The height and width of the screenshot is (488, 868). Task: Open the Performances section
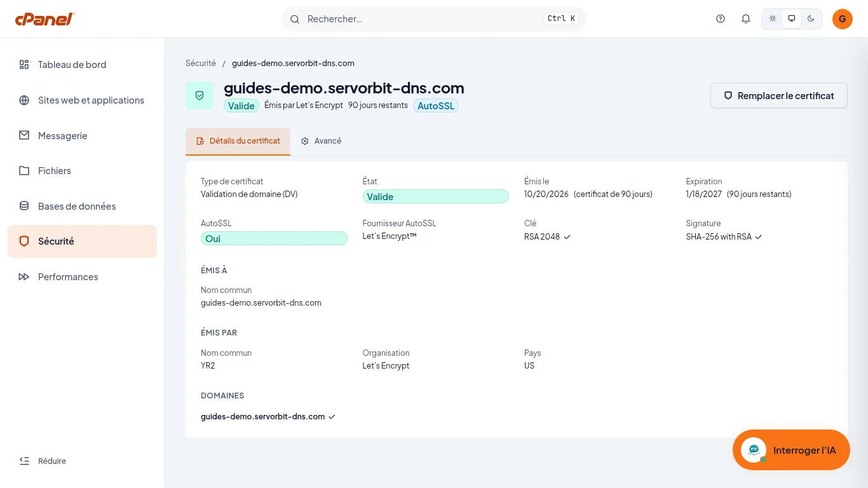pyautogui.click(x=82, y=277)
